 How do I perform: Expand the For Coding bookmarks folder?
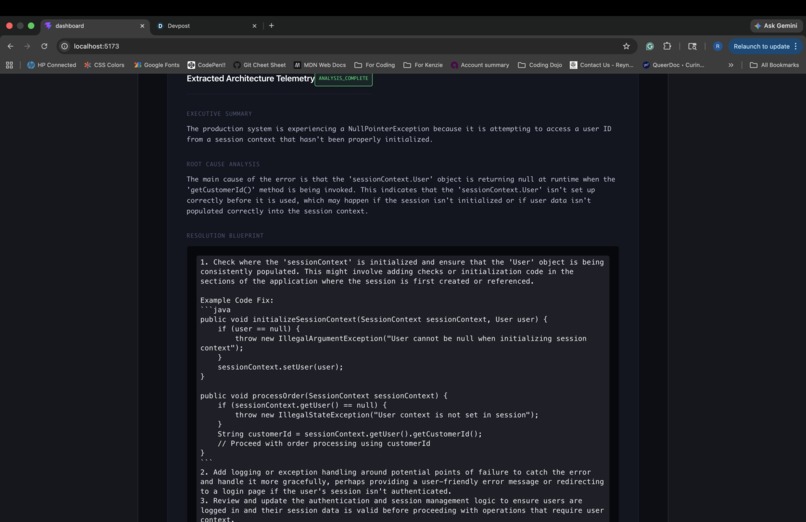[375, 65]
